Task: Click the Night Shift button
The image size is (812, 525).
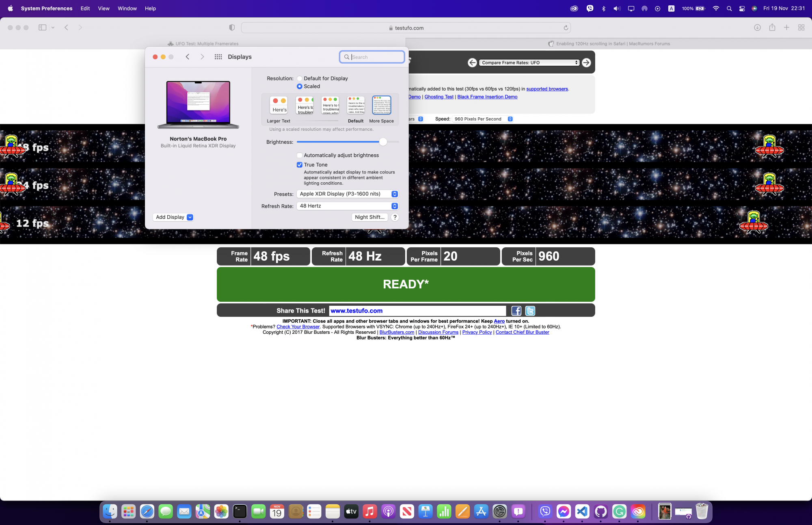Action: coord(369,217)
